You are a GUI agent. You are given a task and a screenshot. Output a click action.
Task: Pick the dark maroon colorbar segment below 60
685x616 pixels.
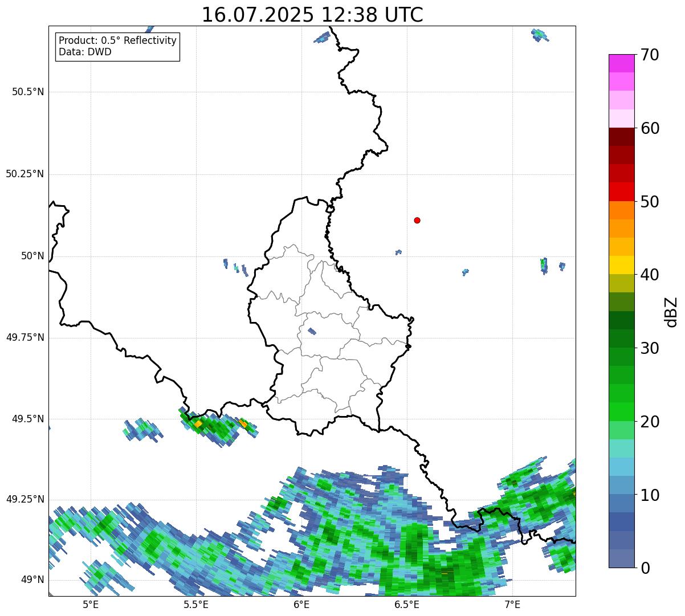[x=621, y=137]
